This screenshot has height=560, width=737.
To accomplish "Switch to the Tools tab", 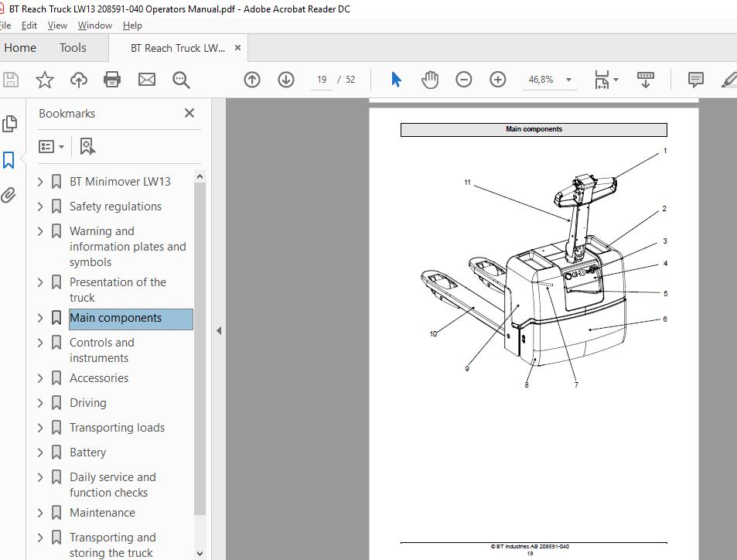I will [x=73, y=48].
